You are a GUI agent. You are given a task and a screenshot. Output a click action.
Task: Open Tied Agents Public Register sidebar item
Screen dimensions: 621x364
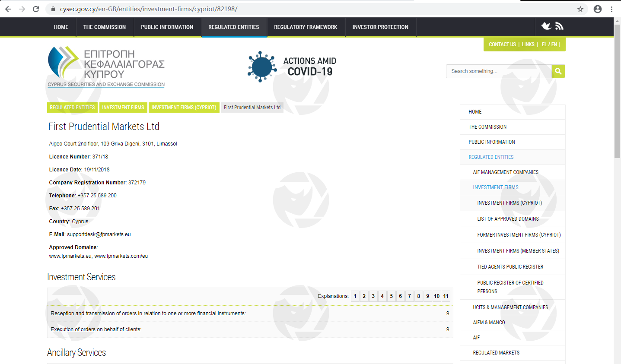[x=510, y=267]
